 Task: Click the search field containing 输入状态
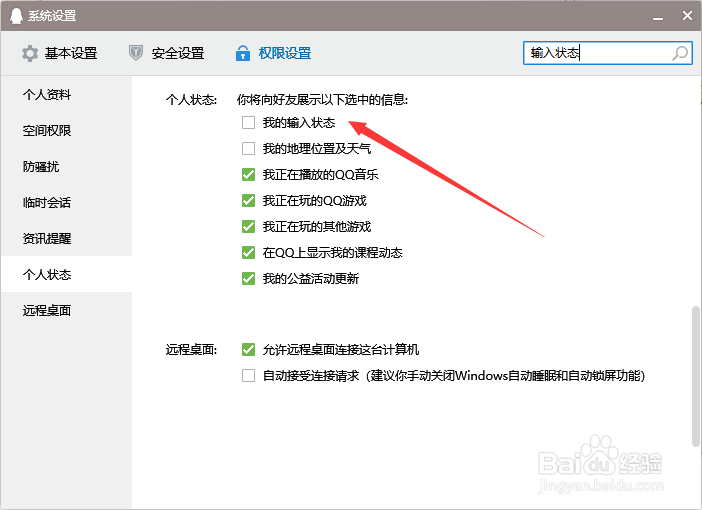point(608,53)
